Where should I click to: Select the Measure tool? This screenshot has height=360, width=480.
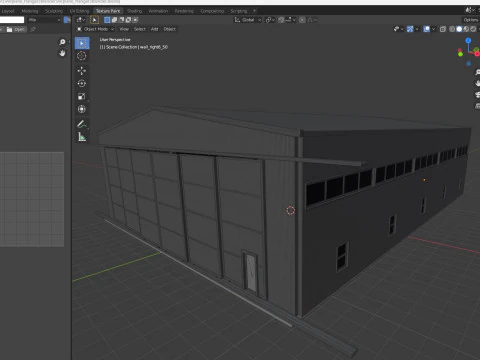pos(82,137)
